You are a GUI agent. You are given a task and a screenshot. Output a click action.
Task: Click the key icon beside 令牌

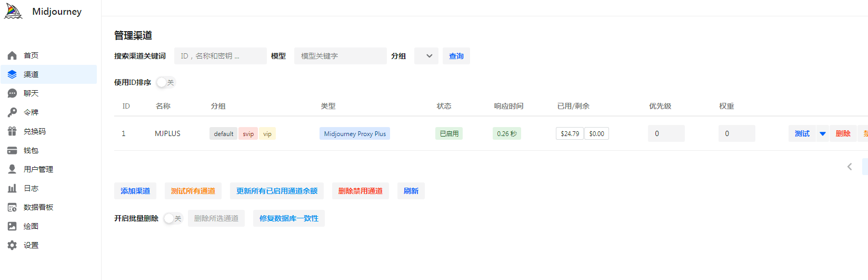point(12,112)
